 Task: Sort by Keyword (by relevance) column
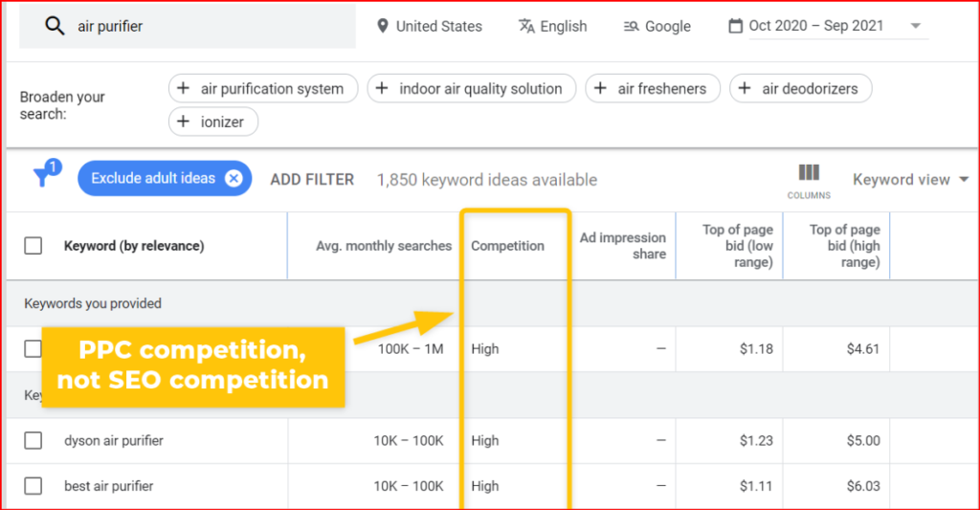click(x=134, y=246)
